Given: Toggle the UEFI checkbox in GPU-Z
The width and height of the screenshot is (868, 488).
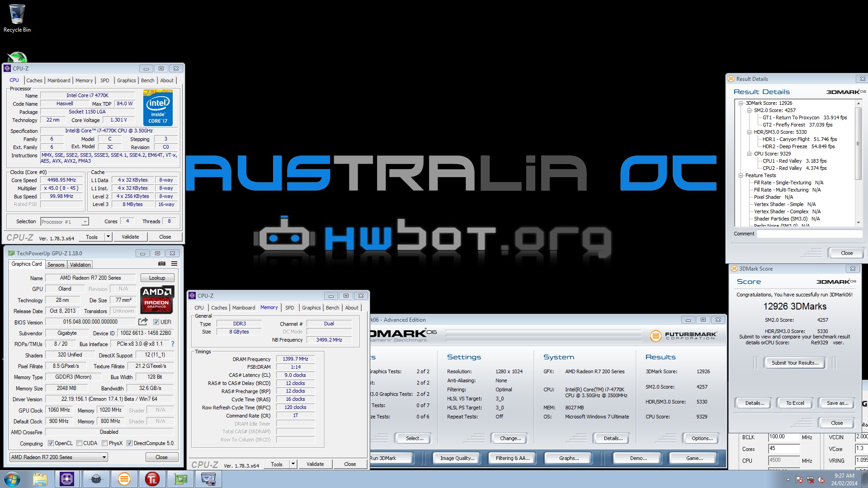Looking at the screenshot, I should point(156,322).
